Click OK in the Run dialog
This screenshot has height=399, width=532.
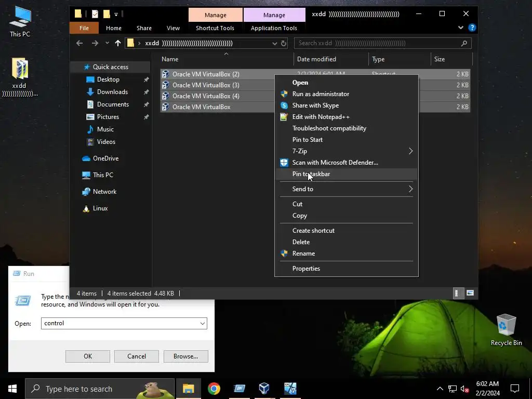coord(87,356)
